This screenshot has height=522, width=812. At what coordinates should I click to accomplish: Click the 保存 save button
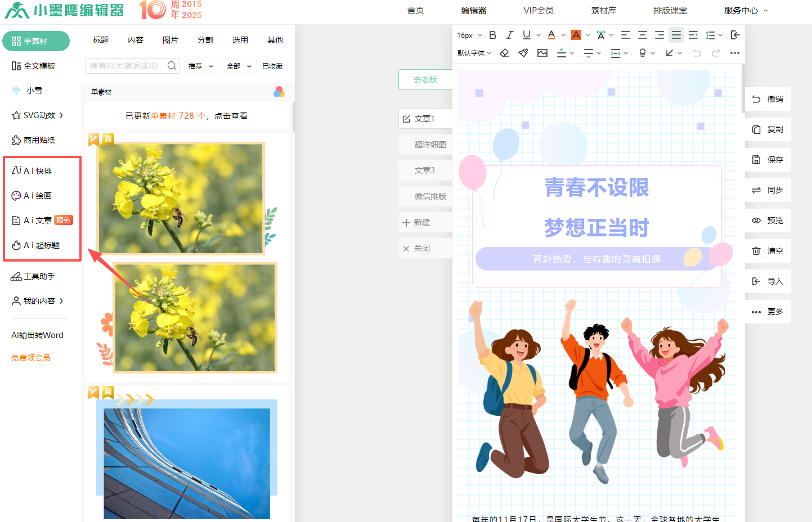[768, 160]
